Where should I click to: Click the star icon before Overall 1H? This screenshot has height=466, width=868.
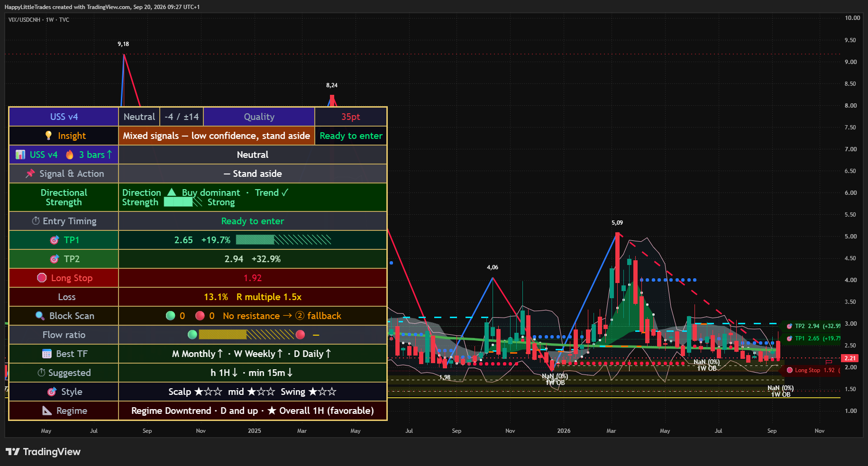click(x=272, y=411)
